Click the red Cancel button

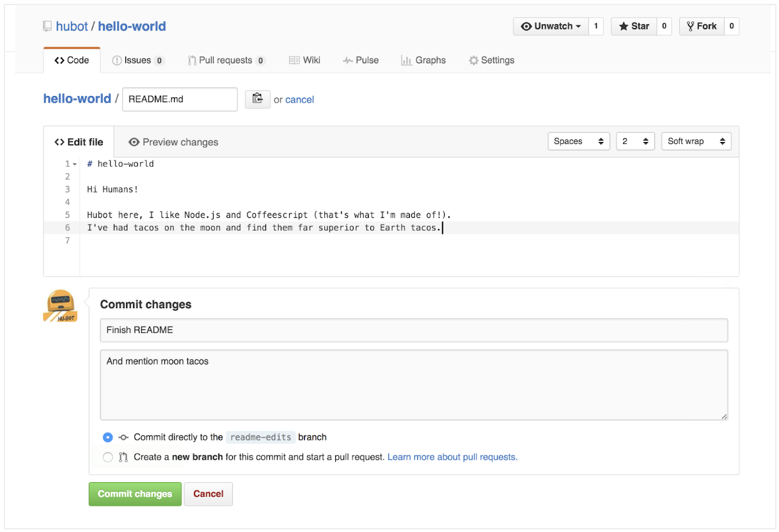point(209,494)
